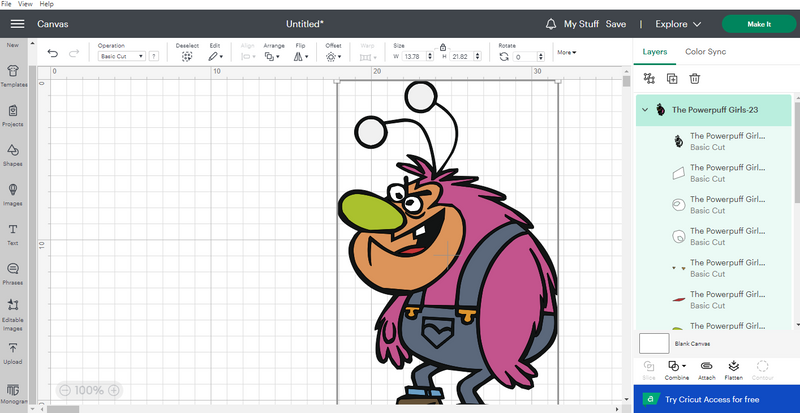Open the Shapes tool
Image resolution: width=800 pixels, height=413 pixels.
(14, 153)
